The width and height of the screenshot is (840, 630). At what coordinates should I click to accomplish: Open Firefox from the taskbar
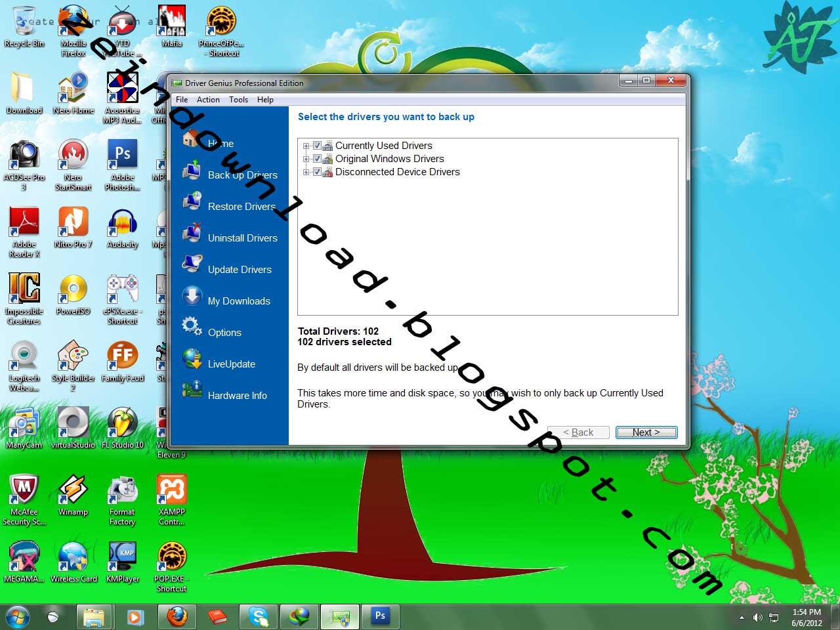(177, 618)
